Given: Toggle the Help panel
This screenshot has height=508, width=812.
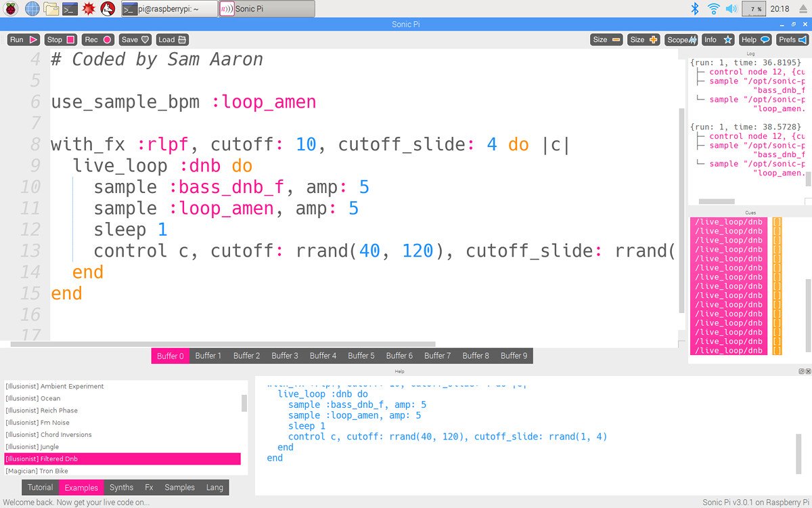Looking at the screenshot, I should point(756,40).
